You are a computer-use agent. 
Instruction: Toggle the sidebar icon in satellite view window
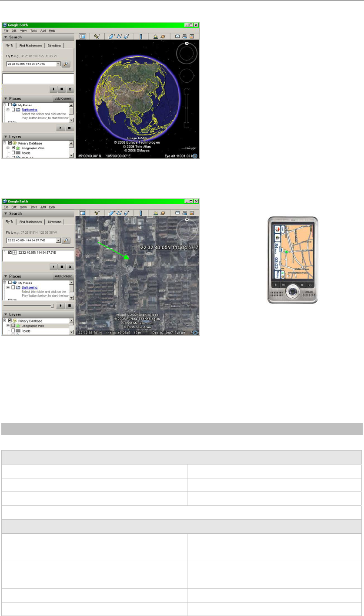click(82, 213)
